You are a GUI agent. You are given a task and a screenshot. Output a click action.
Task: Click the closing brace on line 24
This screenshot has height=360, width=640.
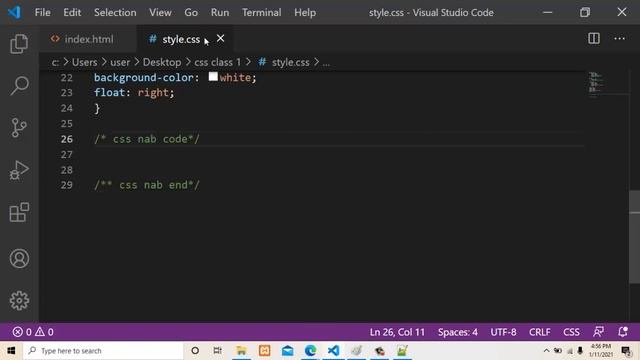pos(97,108)
